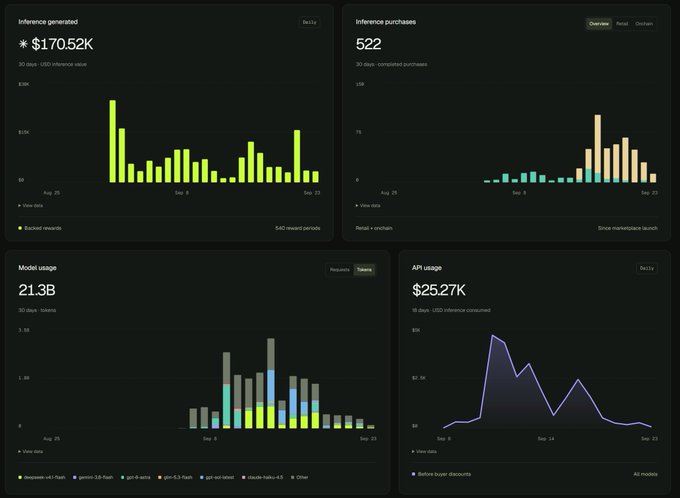
Task: Click the gpt-6-astra legend swatch
Action: coord(123,477)
